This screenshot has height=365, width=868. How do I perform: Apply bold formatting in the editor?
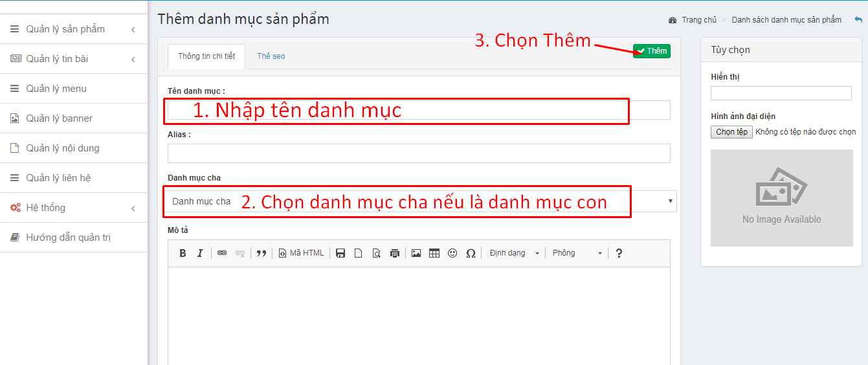coord(183,253)
